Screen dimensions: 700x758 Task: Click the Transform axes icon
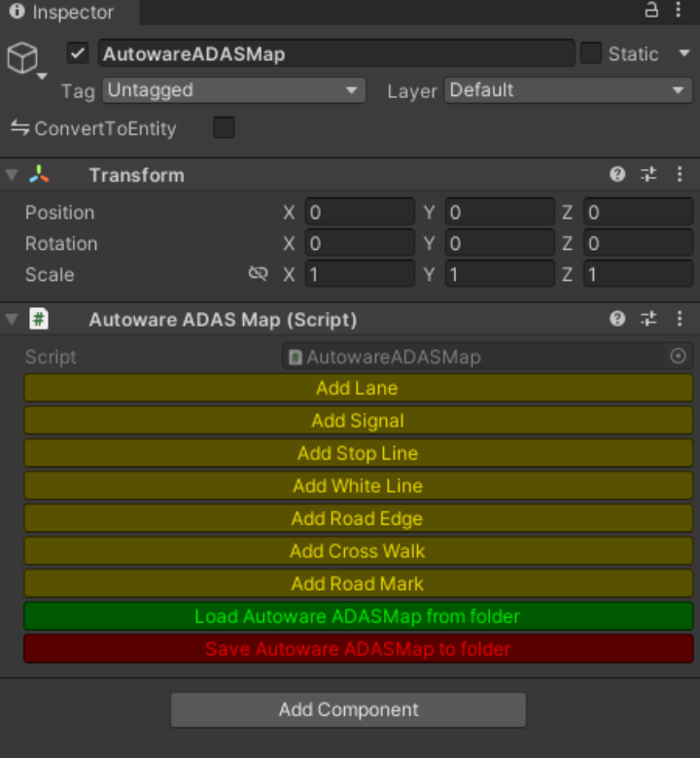click(x=39, y=175)
